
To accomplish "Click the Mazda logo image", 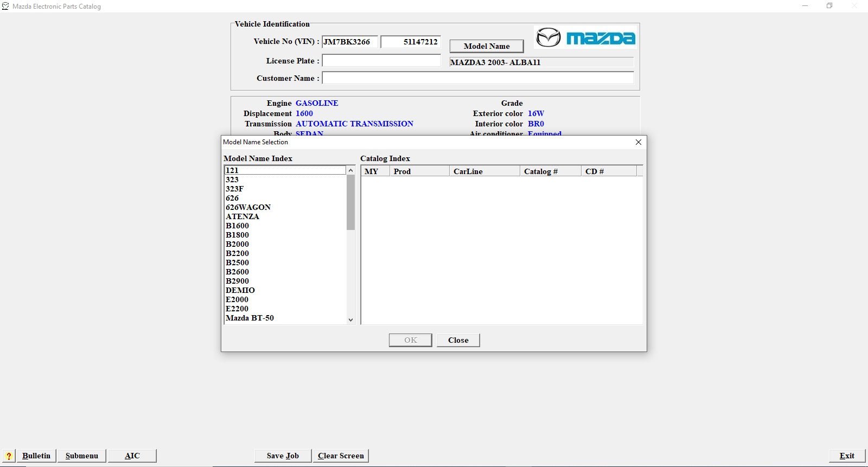I will (585, 37).
